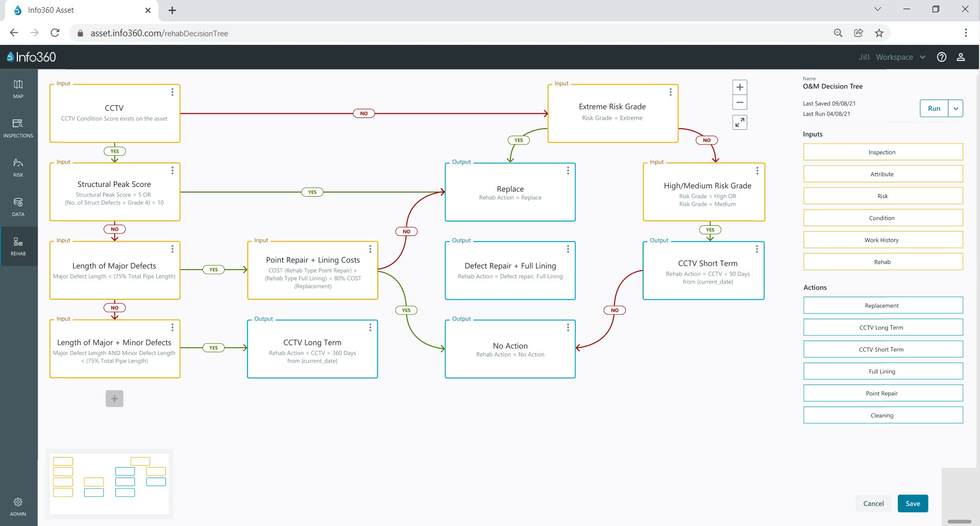980x526 pixels.
Task: Open the Admin settings gear
Action: point(18,507)
